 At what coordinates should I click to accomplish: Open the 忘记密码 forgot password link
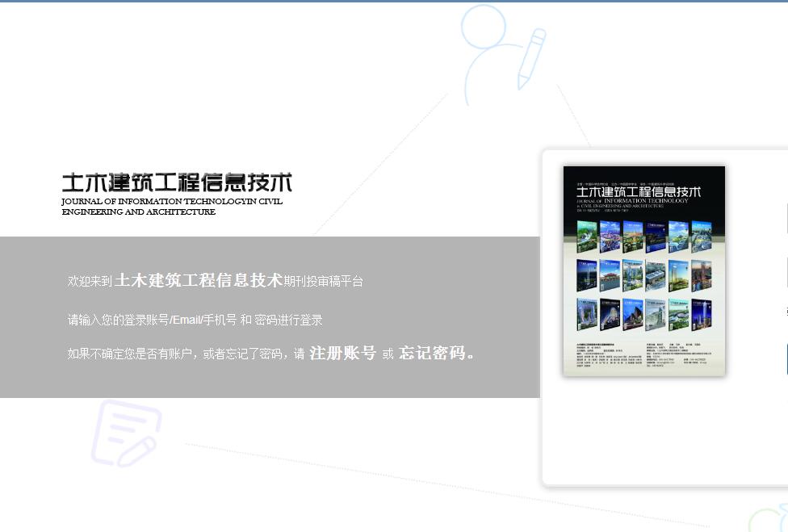pyautogui.click(x=433, y=354)
